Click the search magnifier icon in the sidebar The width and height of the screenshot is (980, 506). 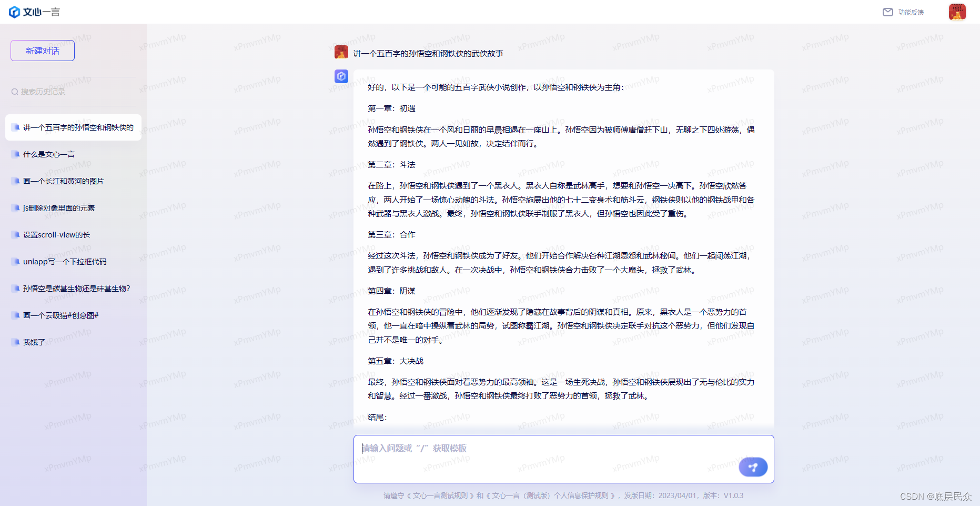point(15,92)
